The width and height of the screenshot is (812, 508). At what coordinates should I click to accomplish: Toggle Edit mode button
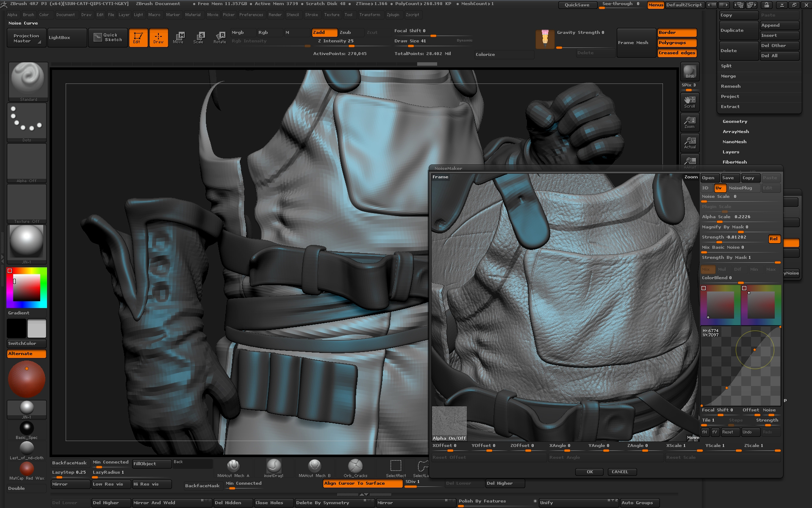138,37
